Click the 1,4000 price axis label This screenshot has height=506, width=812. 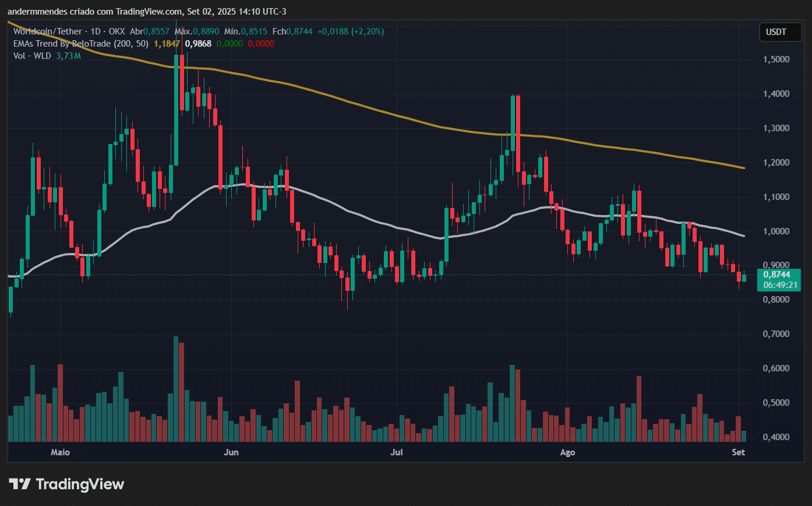coord(776,94)
